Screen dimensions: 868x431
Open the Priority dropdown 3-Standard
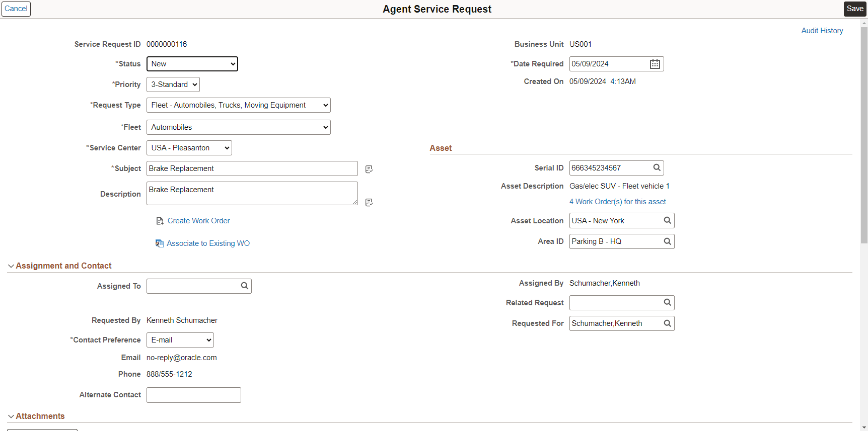[x=173, y=84]
